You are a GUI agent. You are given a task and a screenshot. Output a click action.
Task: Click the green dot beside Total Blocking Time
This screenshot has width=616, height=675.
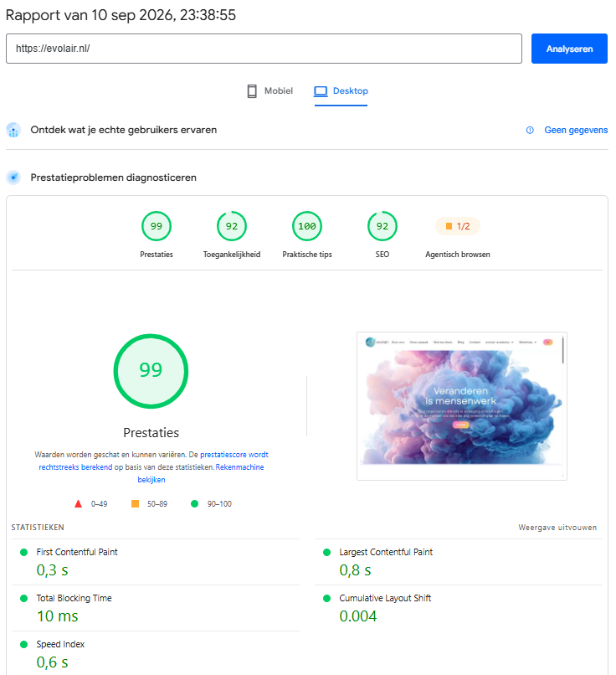point(24,598)
